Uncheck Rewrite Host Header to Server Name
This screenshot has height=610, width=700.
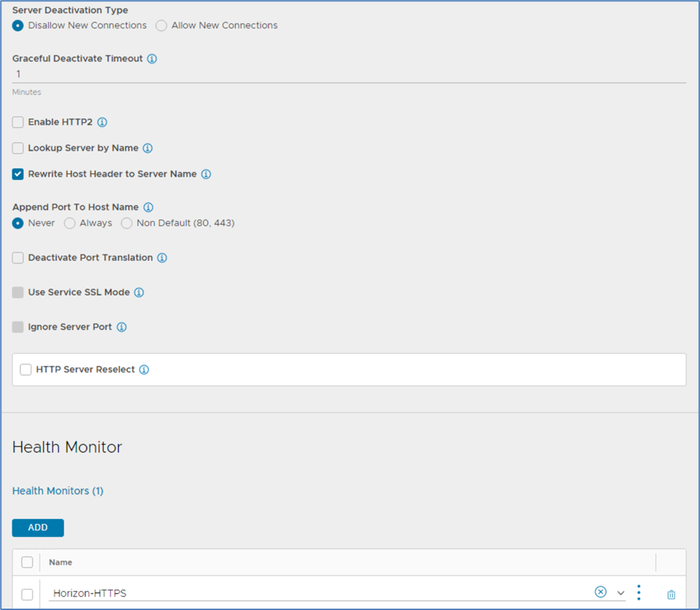click(18, 174)
